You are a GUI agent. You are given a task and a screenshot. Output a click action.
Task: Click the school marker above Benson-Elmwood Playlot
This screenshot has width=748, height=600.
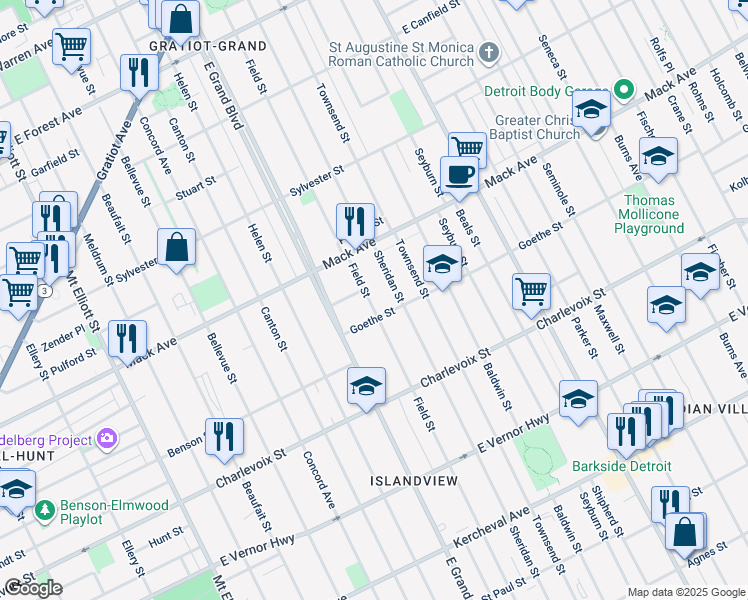pos(16,490)
